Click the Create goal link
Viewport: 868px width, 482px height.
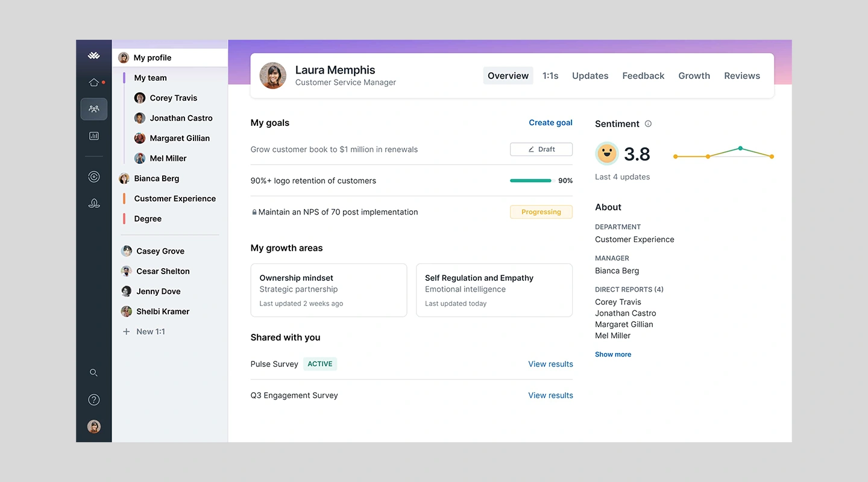[x=550, y=122]
